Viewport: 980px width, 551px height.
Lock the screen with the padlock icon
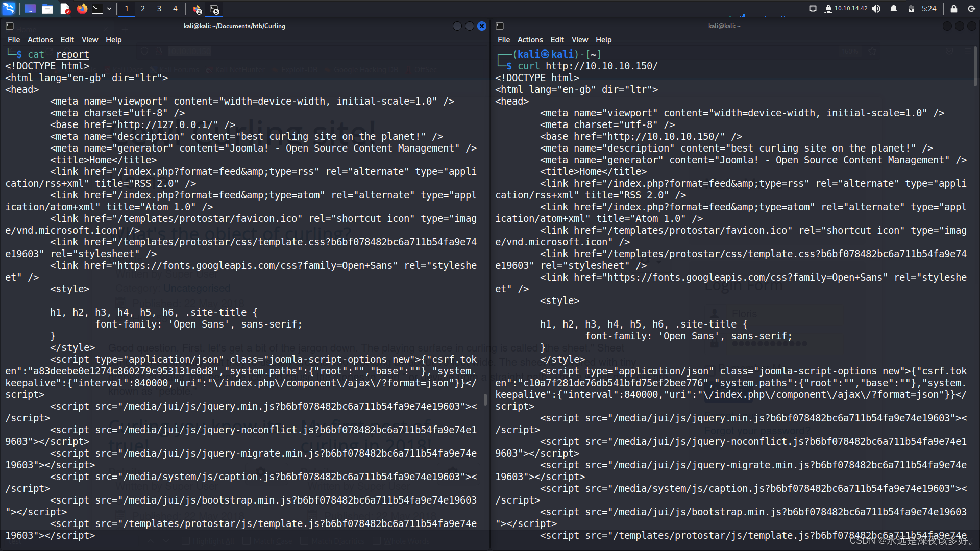coord(953,9)
